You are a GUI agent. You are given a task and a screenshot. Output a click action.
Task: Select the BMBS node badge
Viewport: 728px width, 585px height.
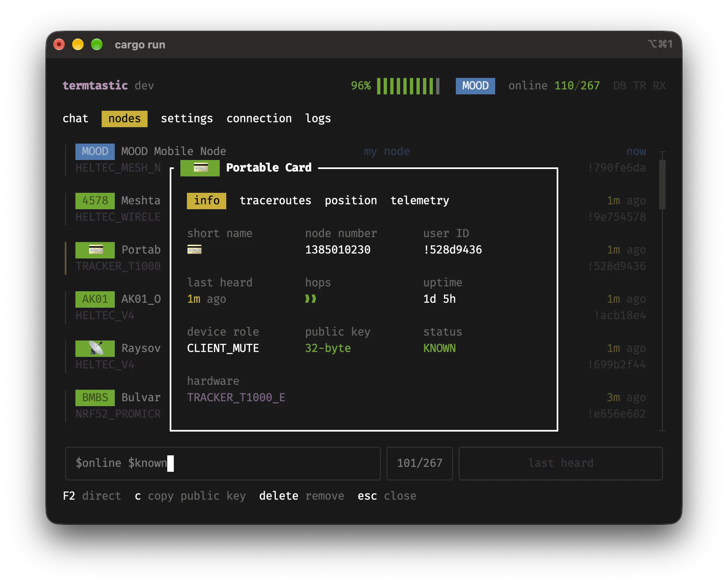[x=95, y=398]
